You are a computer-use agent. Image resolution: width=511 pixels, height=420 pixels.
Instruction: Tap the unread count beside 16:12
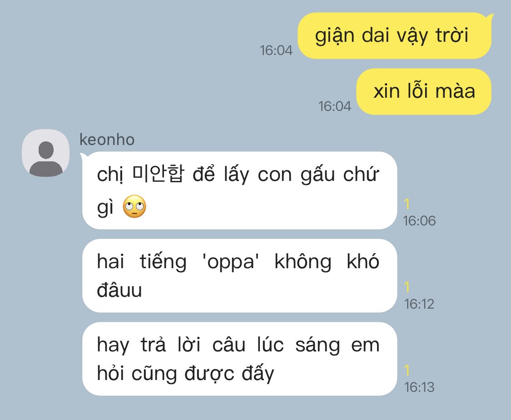tap(407, 287)
